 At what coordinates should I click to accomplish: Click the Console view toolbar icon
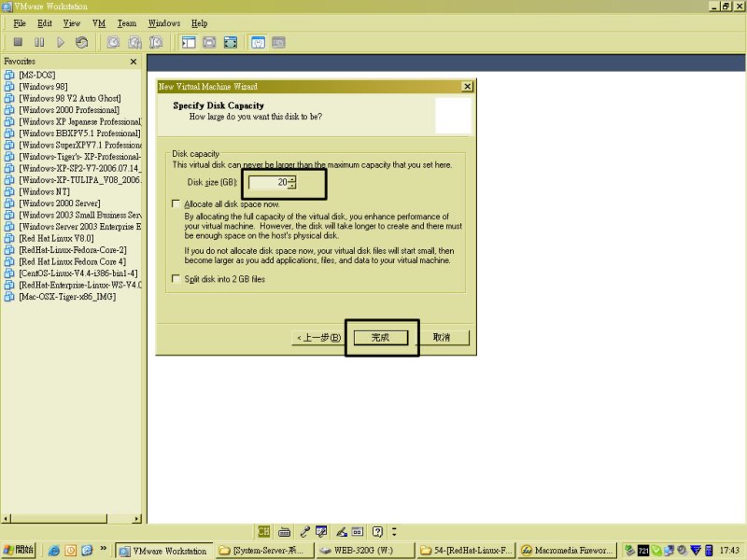(278, 42)
